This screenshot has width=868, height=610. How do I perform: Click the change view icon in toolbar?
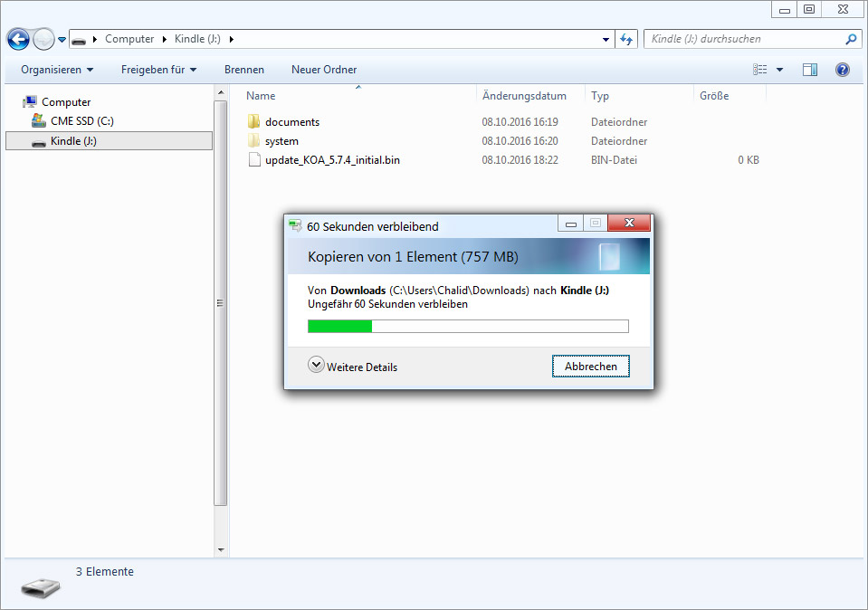click(760, 70)
